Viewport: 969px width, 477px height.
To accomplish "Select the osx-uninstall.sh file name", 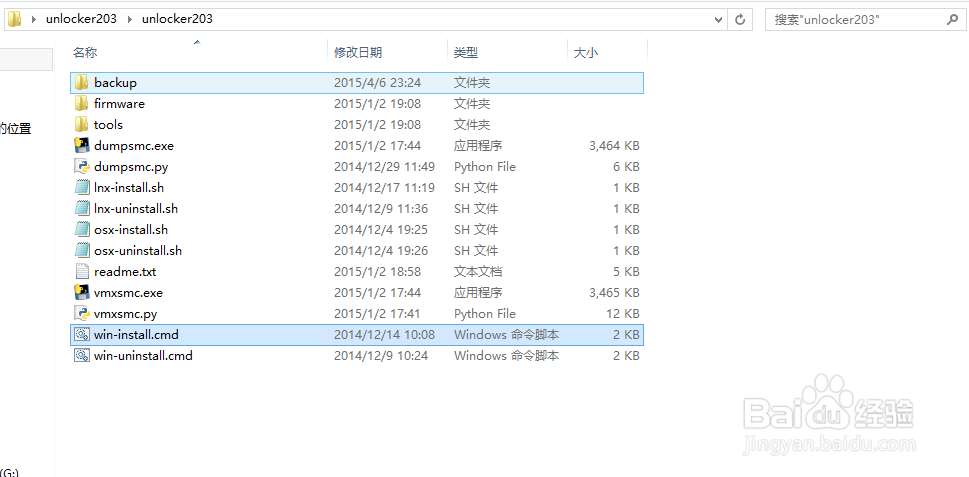I will [x=138, y=250].
